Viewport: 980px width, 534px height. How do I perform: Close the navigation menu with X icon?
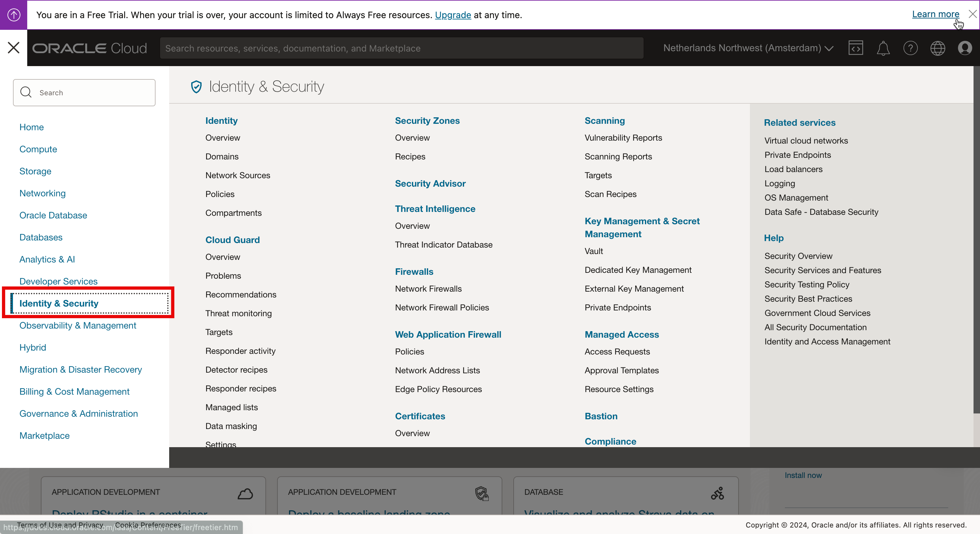(14, 48)
